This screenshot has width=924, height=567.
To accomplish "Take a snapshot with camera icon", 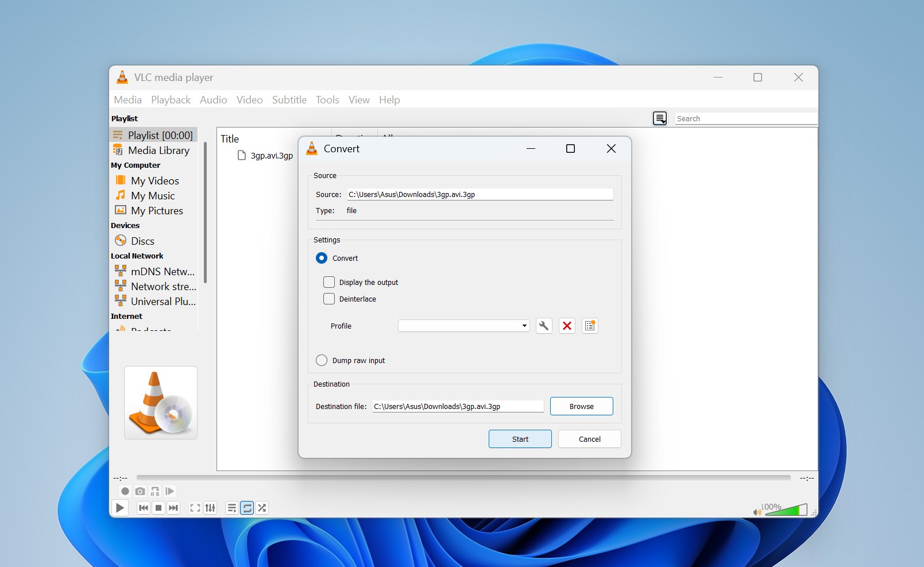I will tap(140, 491).
